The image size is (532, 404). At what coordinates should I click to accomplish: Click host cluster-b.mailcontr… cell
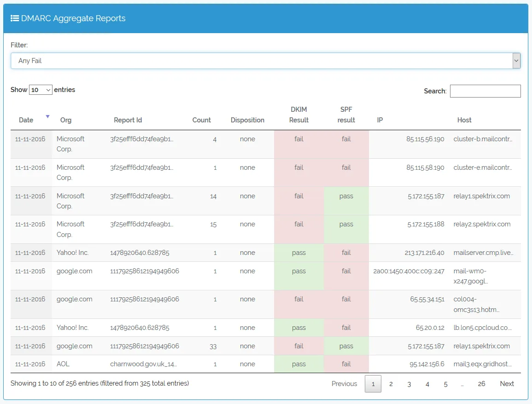click(x=483, y=139)
